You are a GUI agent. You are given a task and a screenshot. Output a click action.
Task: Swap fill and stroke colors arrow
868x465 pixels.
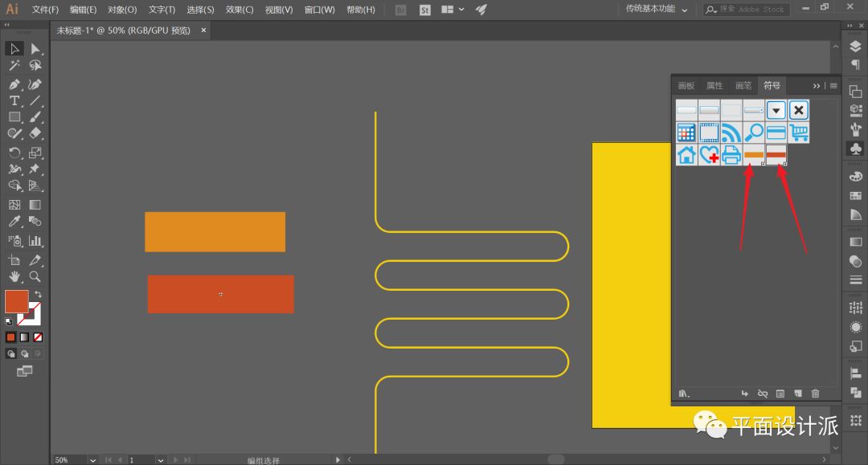[x=38, y=295]
